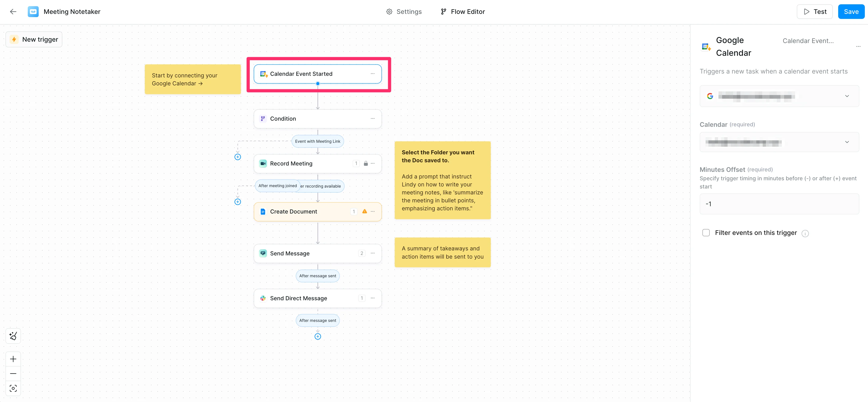The image size is (868, 402).
Task: Zoom in on the flow canvas
Action: point(13,359)
